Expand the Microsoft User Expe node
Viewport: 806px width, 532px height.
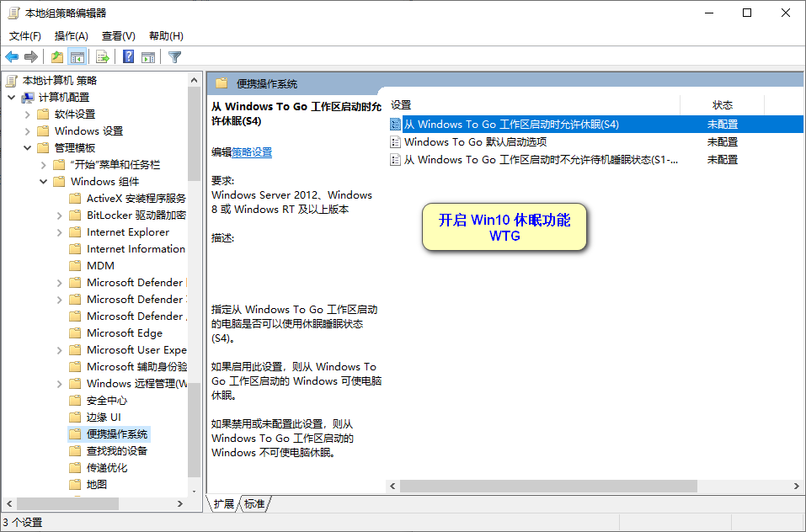tap(59, 350)
